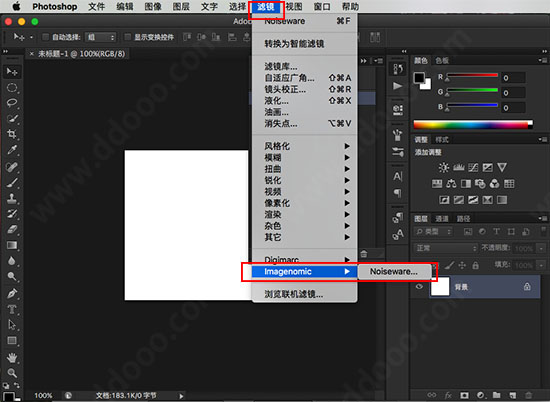Select the Path Selection tool
The width and height of the screenshot is (550, 402).
tap(12, 325)
